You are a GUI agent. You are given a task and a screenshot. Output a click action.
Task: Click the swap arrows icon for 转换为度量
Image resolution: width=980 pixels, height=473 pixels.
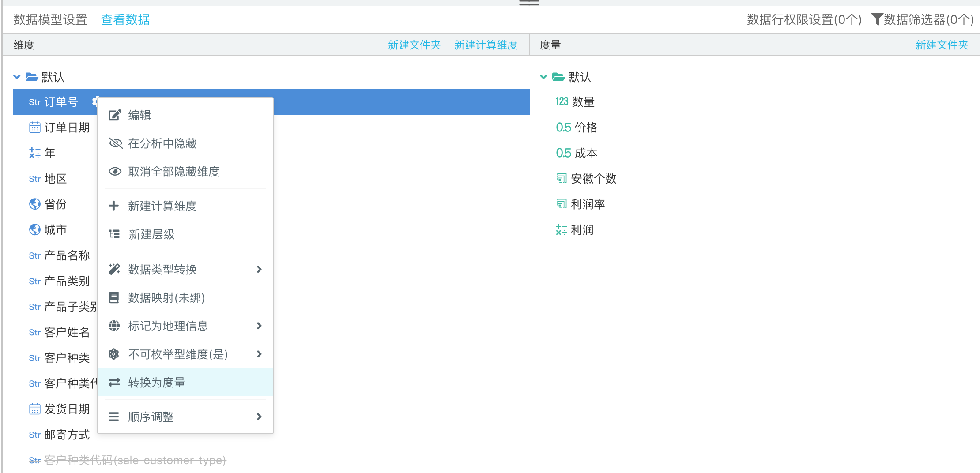click(x=114, y=383)
